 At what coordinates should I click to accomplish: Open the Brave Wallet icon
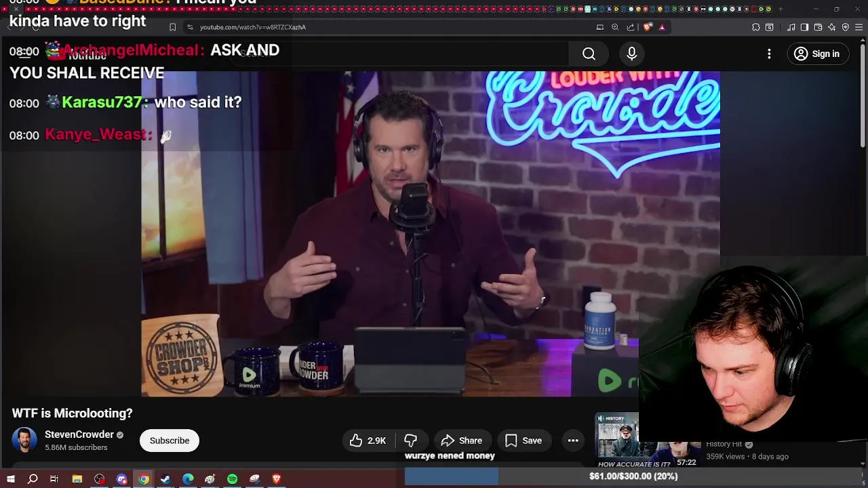[818, 27]
